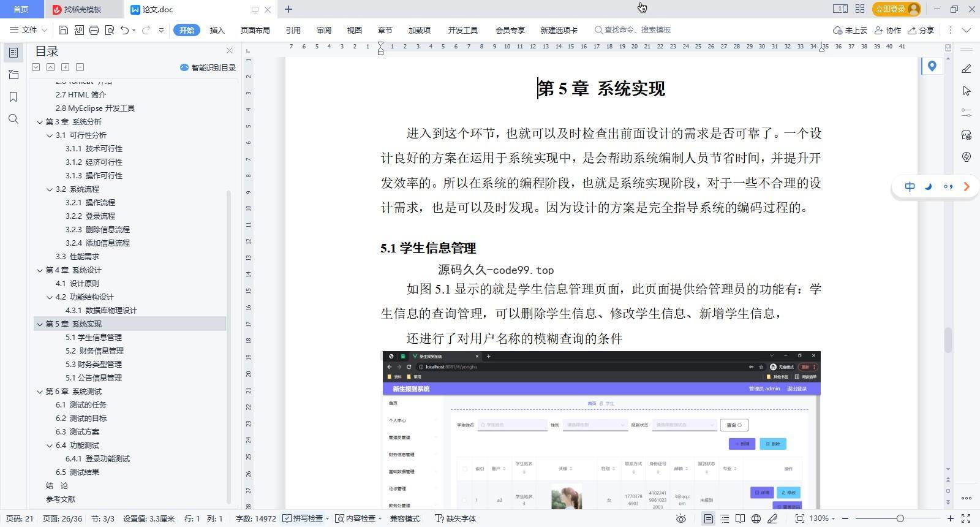Switch to web layout globe icon
The width and height of the screenshot is (980, 527).
[756, 518]
